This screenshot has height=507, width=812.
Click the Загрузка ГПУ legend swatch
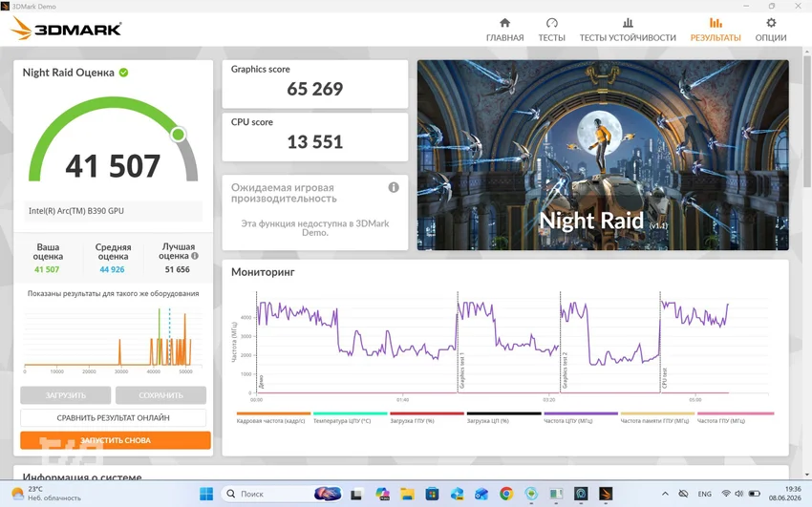[427, 413]
